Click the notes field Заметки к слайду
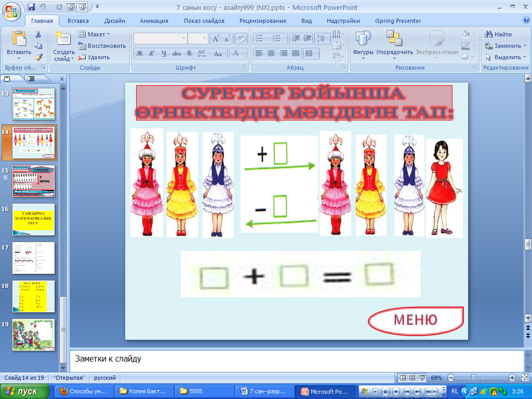 tap(297, 361)
